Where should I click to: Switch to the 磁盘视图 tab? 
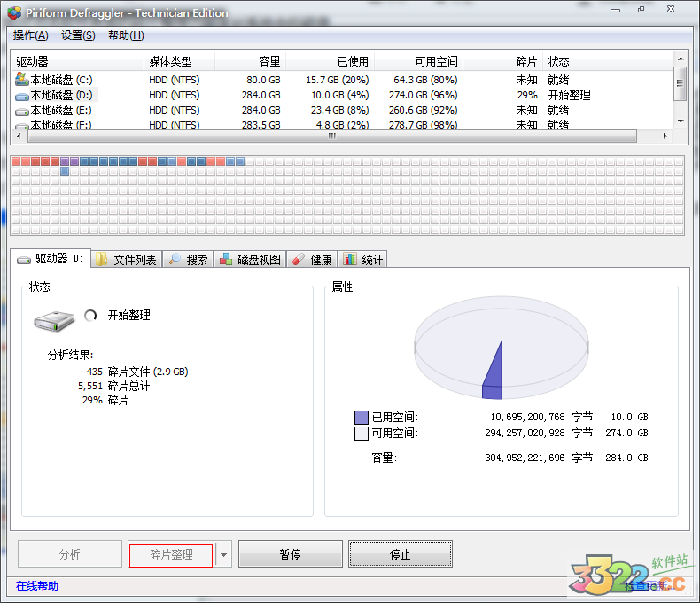coord(250,259)
